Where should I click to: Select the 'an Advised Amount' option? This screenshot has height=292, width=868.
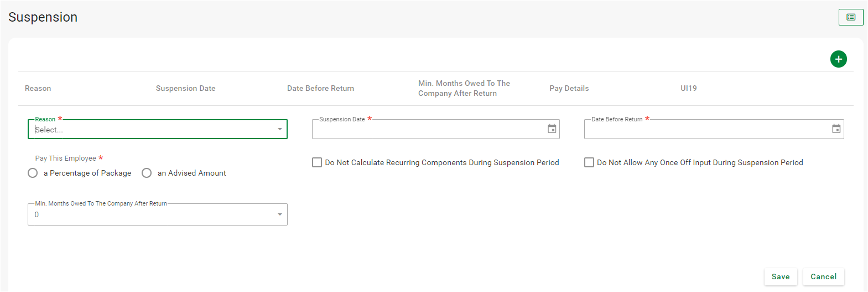pos(147,173)
